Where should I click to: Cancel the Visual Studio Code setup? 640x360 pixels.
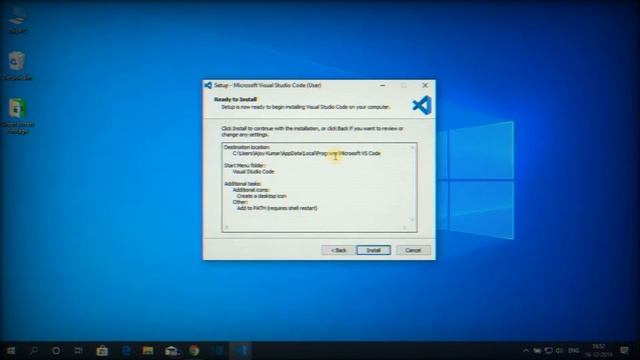[413, 250]
